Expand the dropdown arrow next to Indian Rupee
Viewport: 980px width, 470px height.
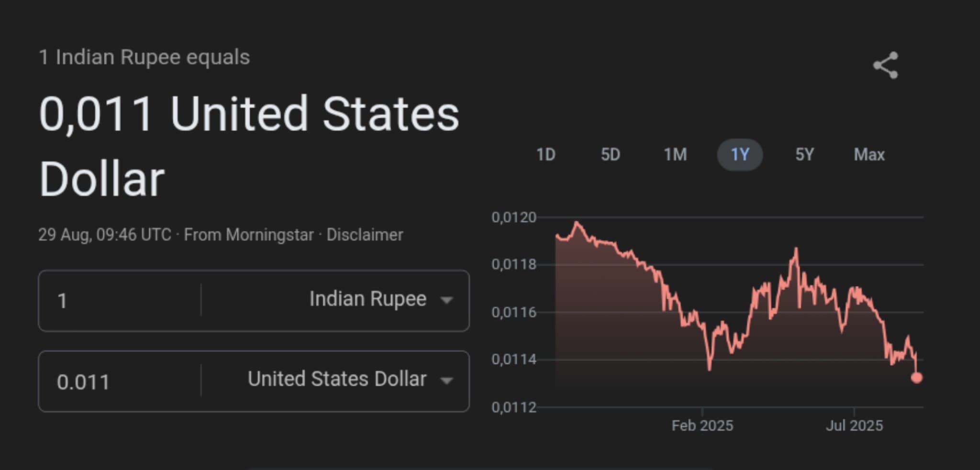[447, 300]
